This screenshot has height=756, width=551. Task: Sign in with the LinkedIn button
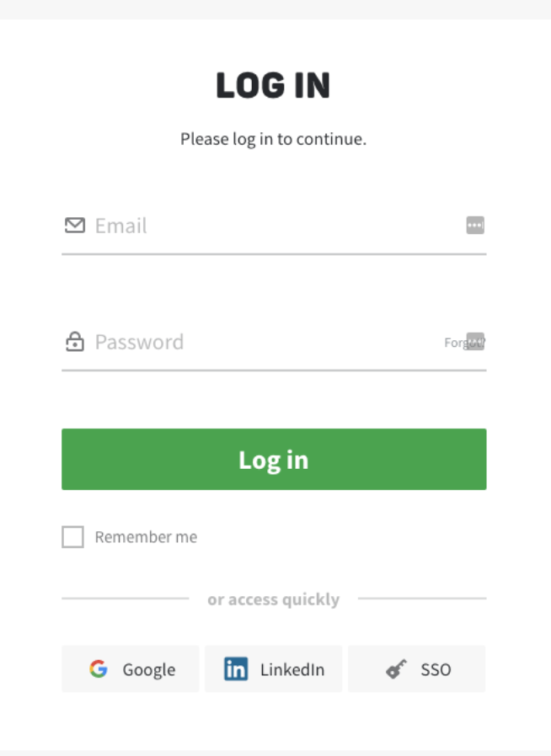point(273,669)
